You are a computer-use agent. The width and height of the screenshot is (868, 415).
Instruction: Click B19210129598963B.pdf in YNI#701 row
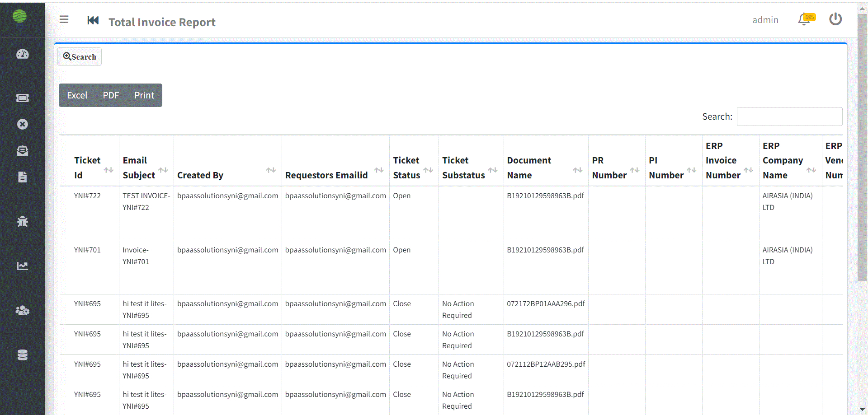545,250
